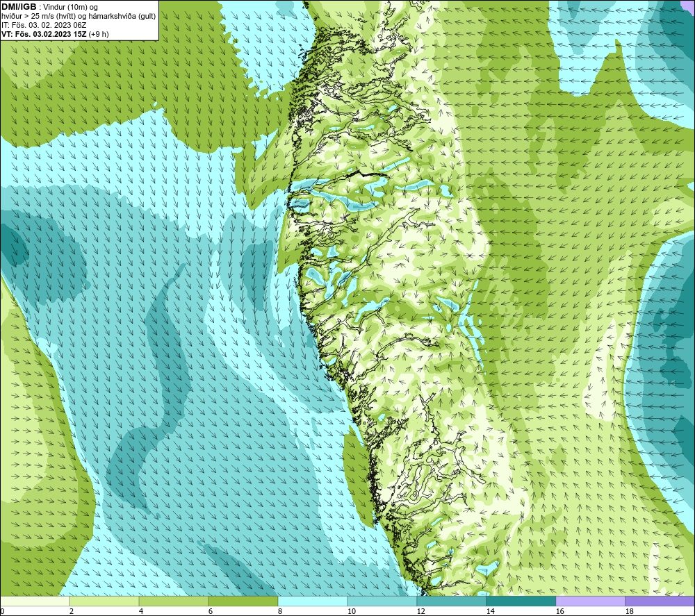Viewport: 695px width, 616px height.
Task: Click the 'IT: Fös. 03. 02. 2023 06Z' line
Action: [44, 25]
